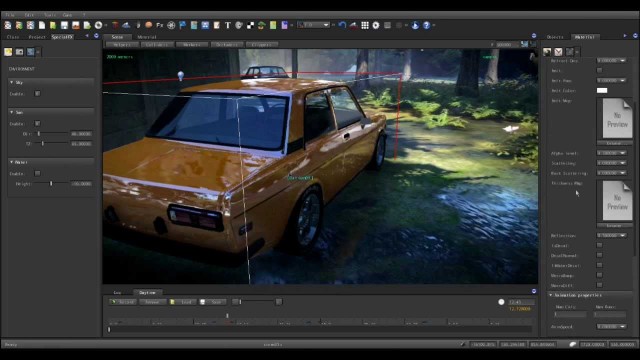The height and width of the screenshot is (360, 640).
Task: Click the Colliders button above viewport
Action: (x=157, y=44)
